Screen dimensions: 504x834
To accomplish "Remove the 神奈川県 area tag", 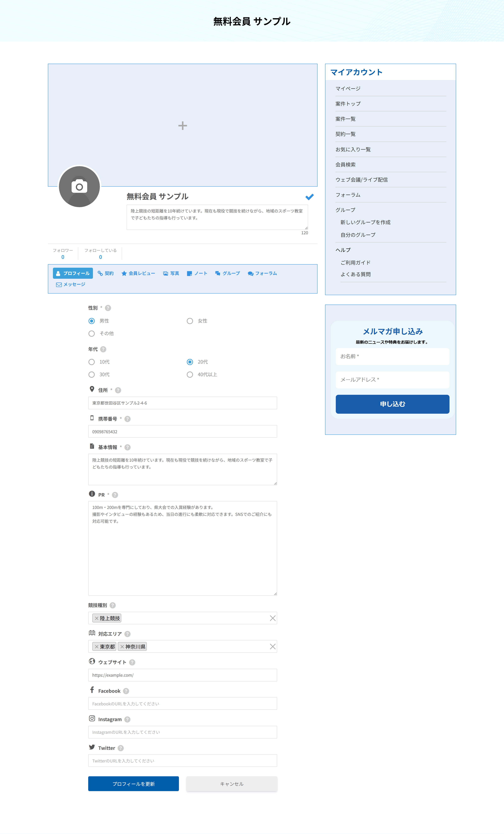I will pos(122,647).
